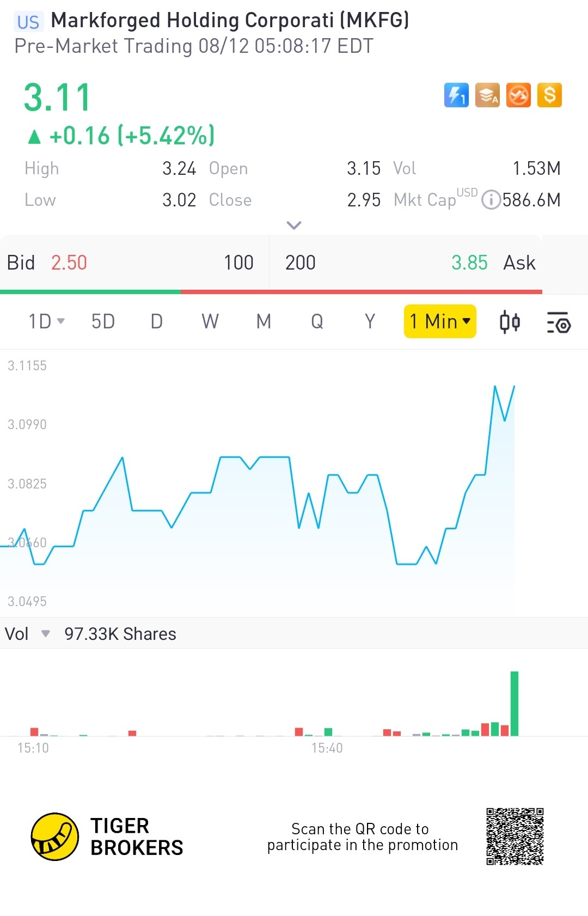Image resolution: width=588 pixels, height=916 pixels.
Task: Select the M monthly chart tab
Action: point(264,322)
